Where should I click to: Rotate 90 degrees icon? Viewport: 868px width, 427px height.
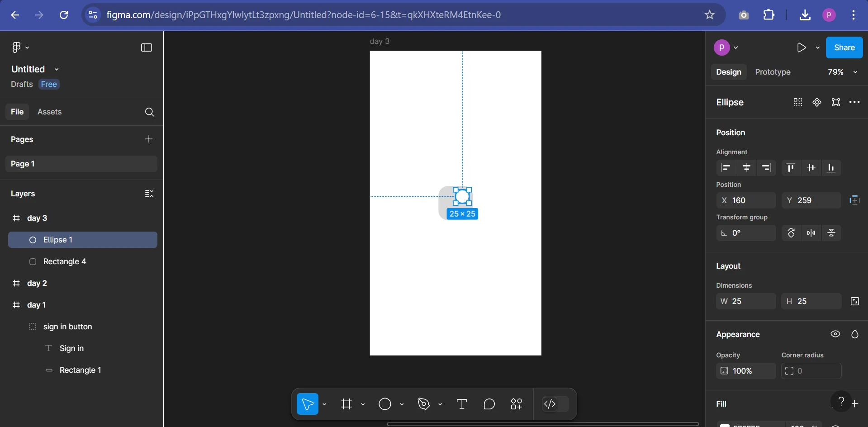point(791,233)
